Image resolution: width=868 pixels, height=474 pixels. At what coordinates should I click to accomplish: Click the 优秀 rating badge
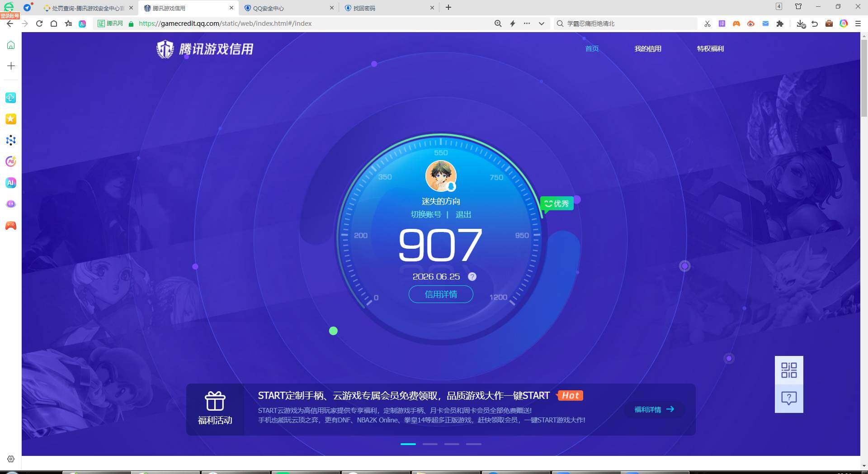(557, 204)
